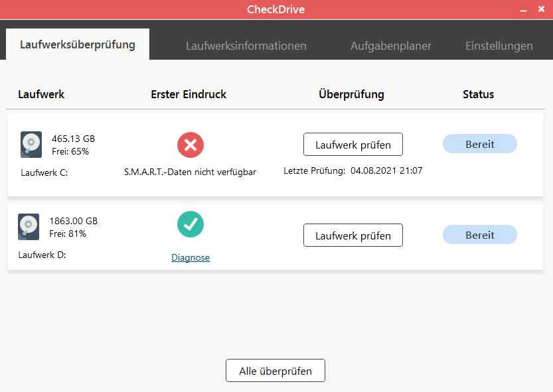Click the Status column header

point(478,94)
